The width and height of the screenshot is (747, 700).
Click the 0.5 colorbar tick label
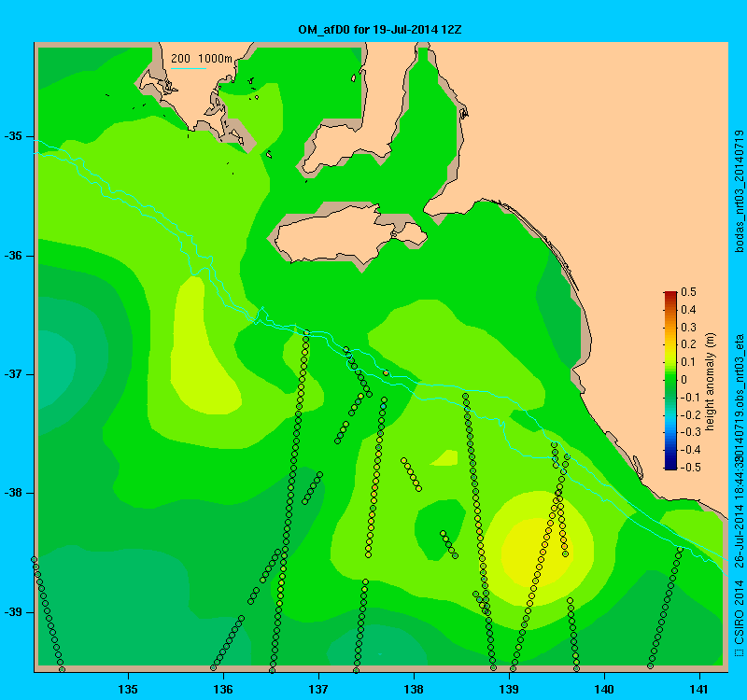688,292
